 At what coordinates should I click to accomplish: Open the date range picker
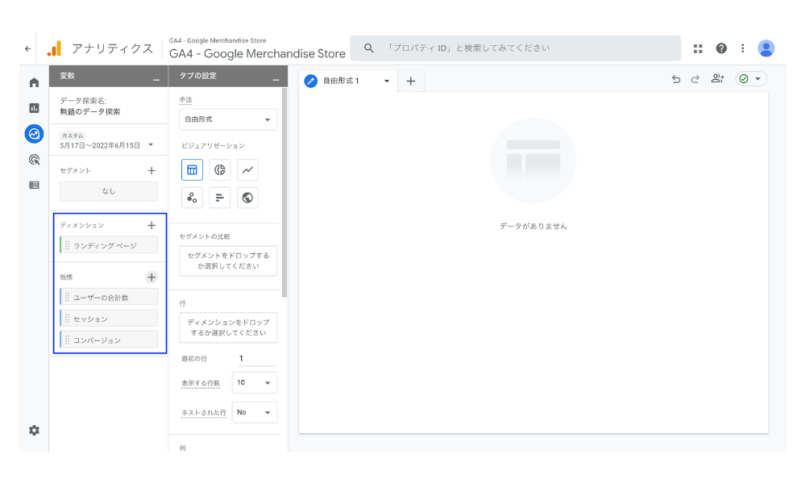(107, 145)
